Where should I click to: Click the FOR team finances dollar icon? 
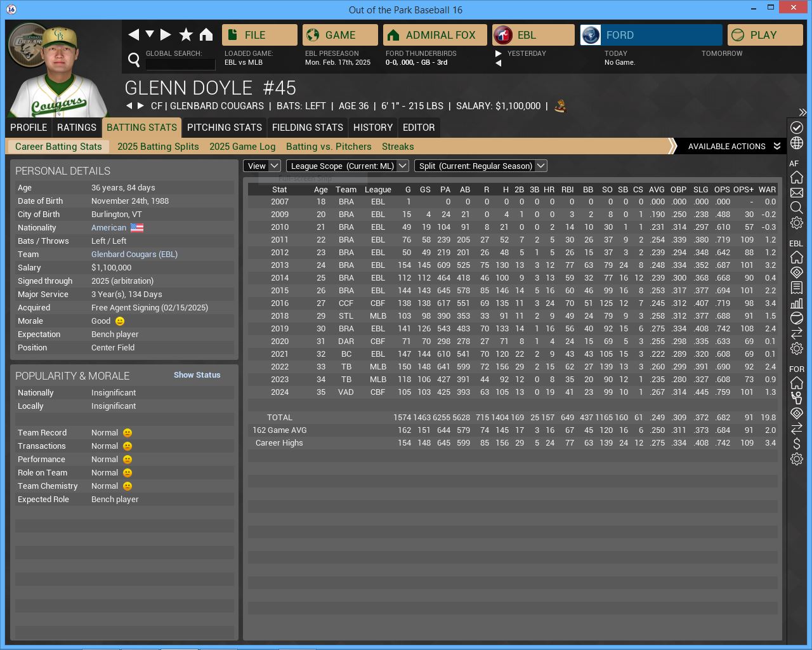797,444
